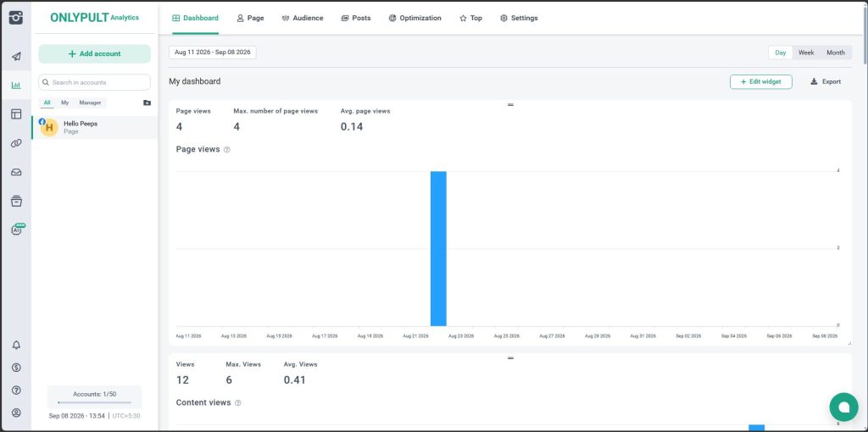Image resolution: width=868 pixels, height=432 pixels.
Task: Filter accounts by Manager
Action: (90, 102)
